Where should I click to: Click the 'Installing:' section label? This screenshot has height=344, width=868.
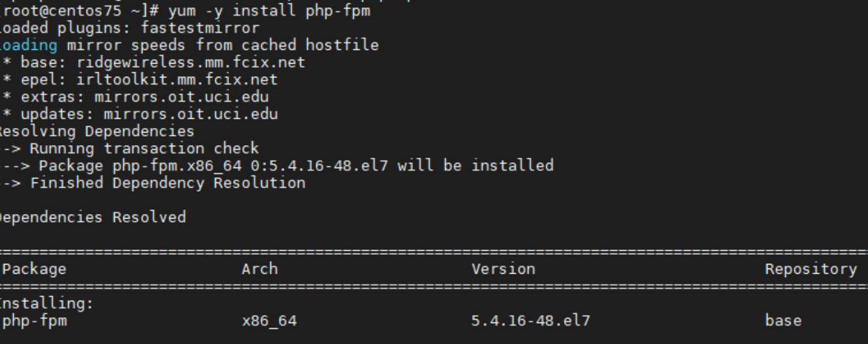[47, 304]
